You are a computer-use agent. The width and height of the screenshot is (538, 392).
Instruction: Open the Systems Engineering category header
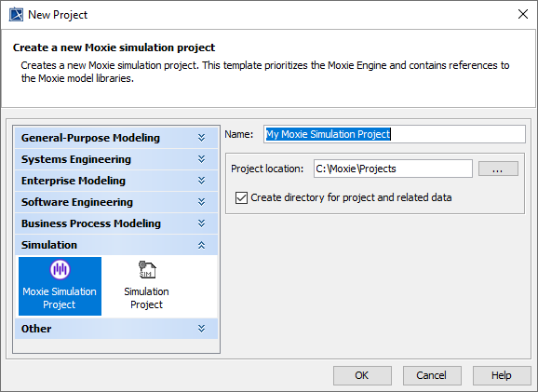click(116, 159)
